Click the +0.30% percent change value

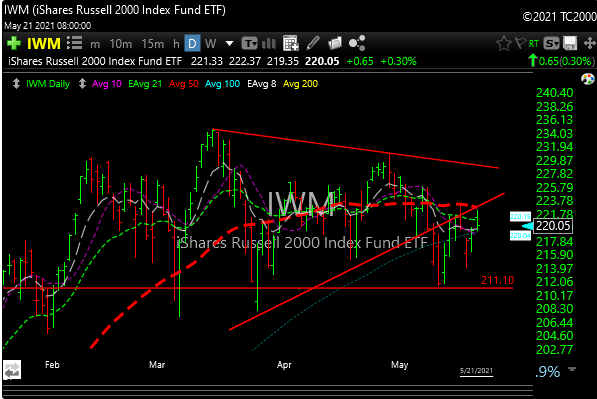tap(398, 61)
